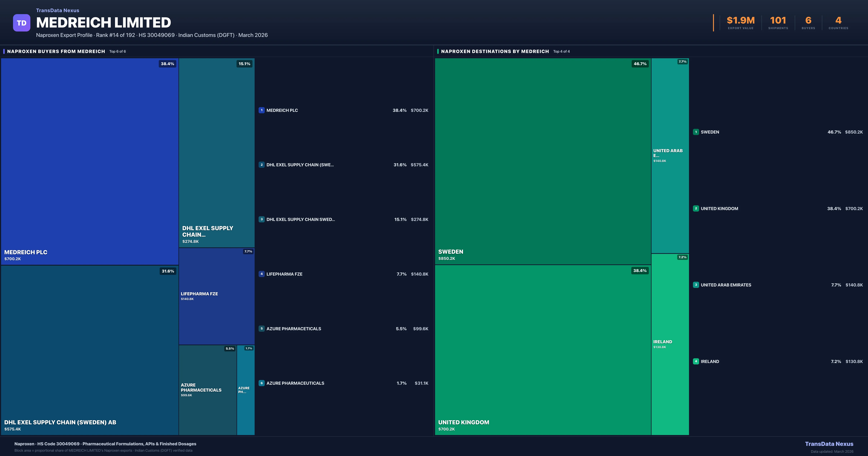Click the TransData Nexus footer link
Screen dimensions: 868x456
(x=829, y=444)
